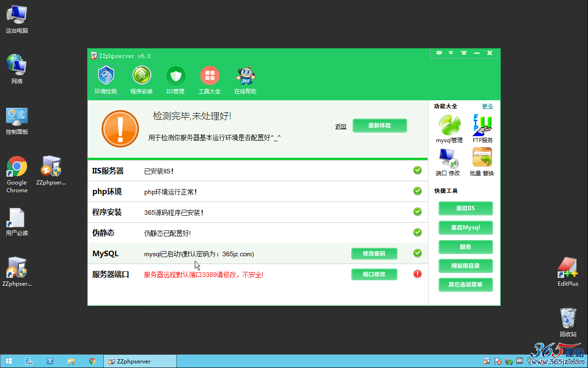588x368 pixels.
Task: Open PowerShell from taskbar
Action: coord(50,362)
